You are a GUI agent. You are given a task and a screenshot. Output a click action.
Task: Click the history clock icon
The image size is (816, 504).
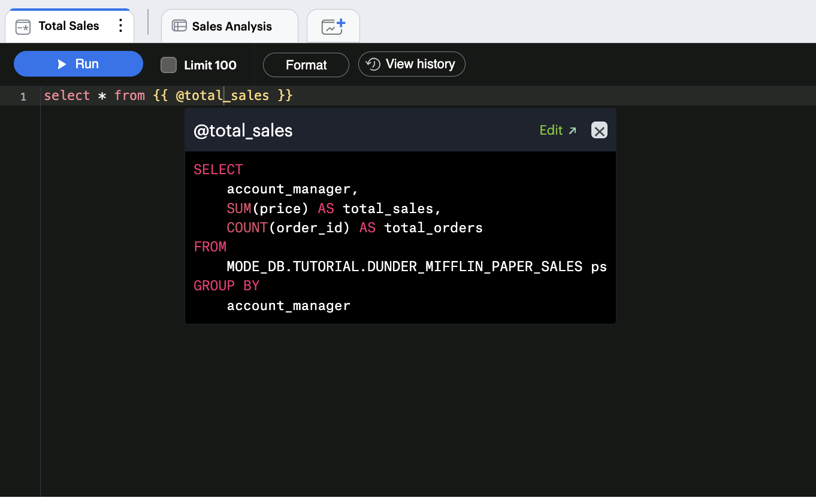(372, 64)
